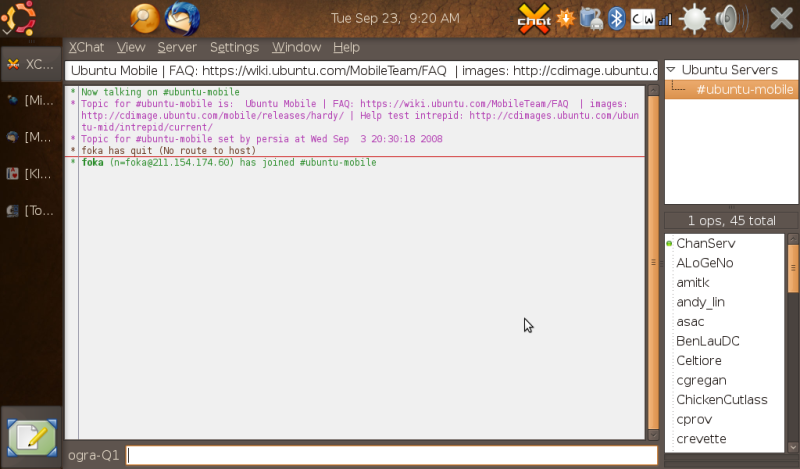The height and width of the screenshot is (469, 800).
Task: Click the Bluetooth tray icon
Action: [617, 19]
